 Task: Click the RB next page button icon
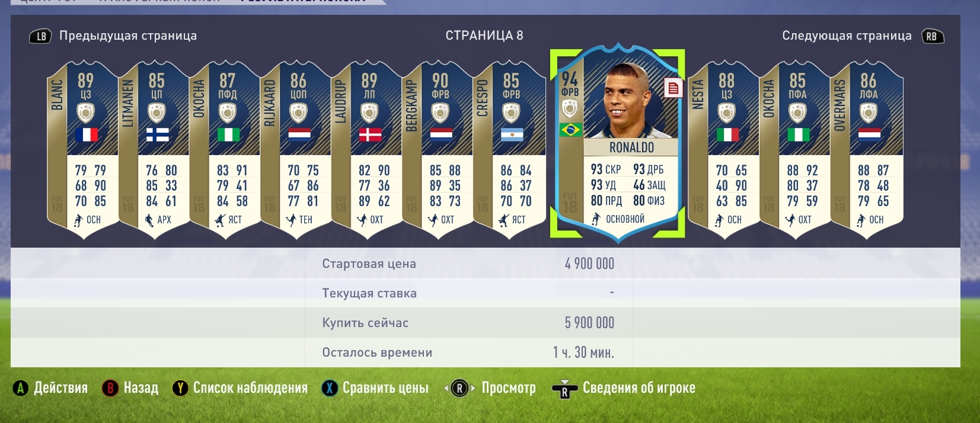[x=933, y=36]
